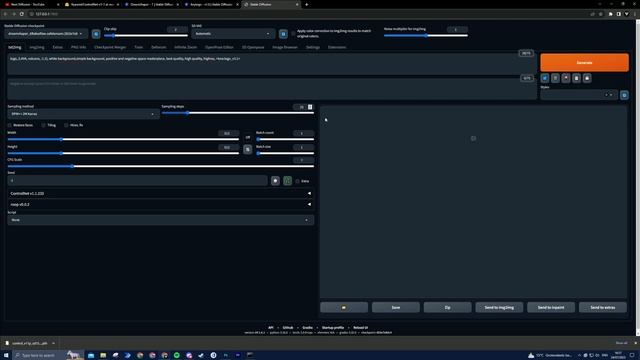Open Settings tab

tap(313, 47)
